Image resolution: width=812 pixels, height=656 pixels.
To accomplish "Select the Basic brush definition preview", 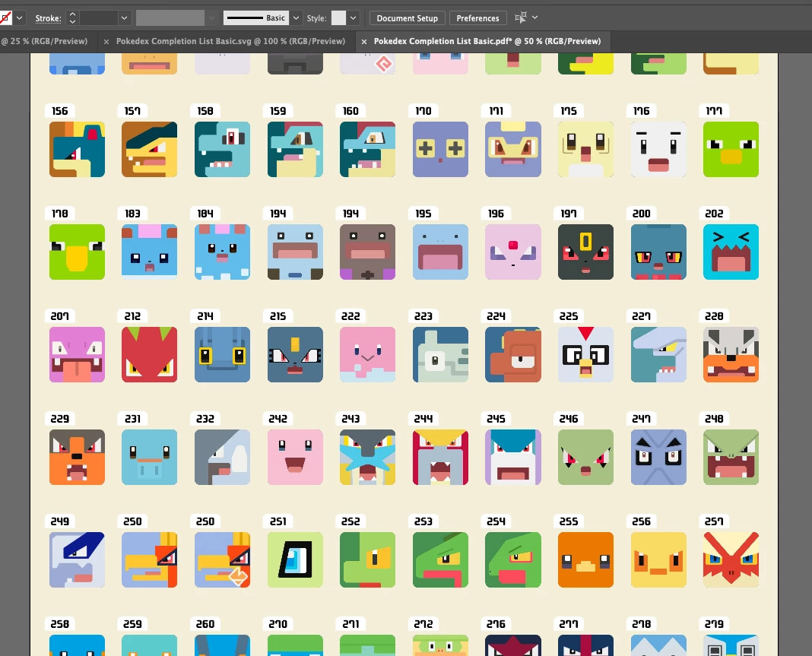I will pos(255,18).
